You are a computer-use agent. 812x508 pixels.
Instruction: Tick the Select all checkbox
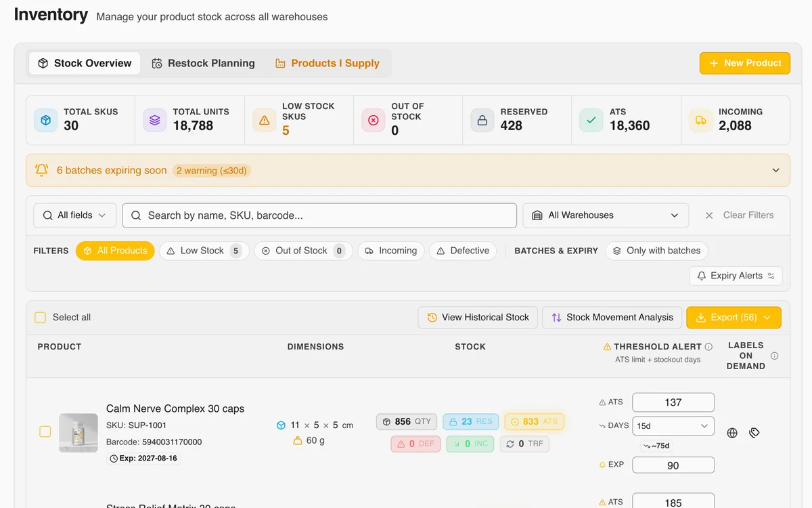[41, 317]
